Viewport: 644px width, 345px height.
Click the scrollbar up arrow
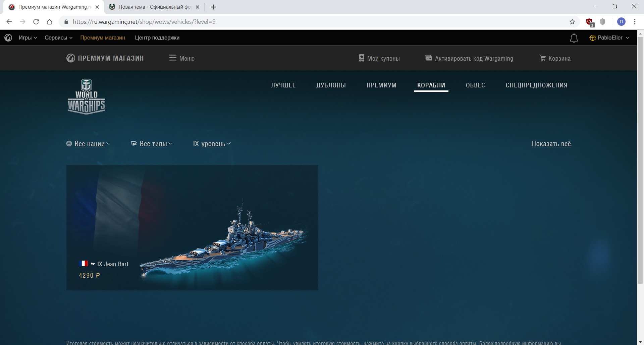(641, 33)
